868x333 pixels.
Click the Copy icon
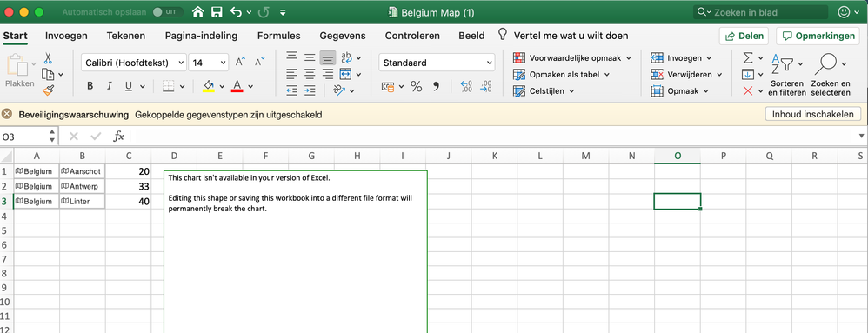pyautogui.click(x=48, y=74)
